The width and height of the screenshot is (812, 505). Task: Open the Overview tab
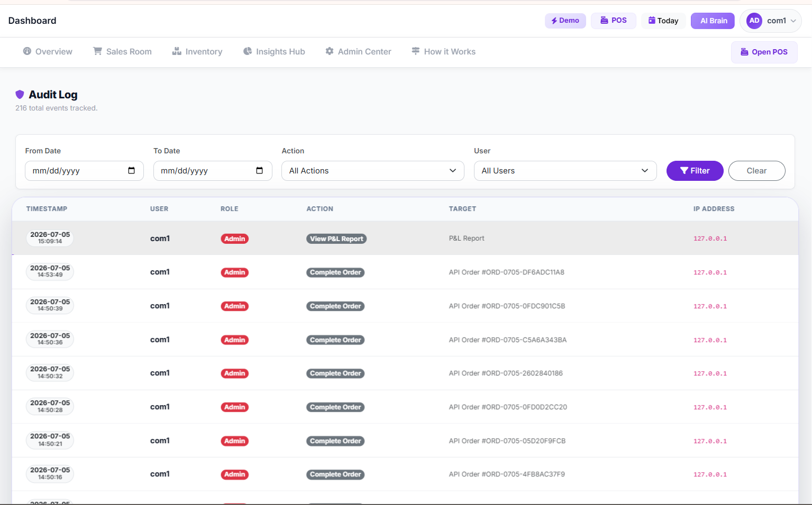coord(48,51)
